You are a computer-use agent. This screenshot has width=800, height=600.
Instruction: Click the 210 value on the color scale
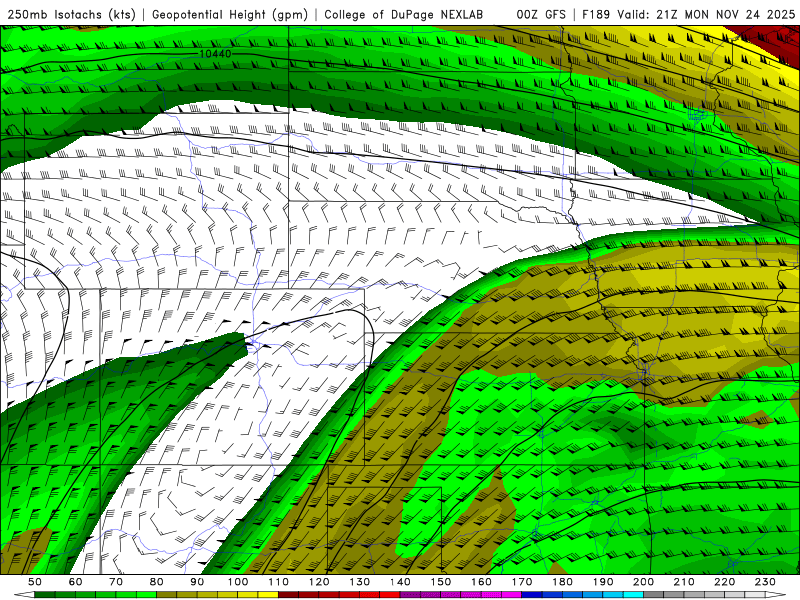685,582
